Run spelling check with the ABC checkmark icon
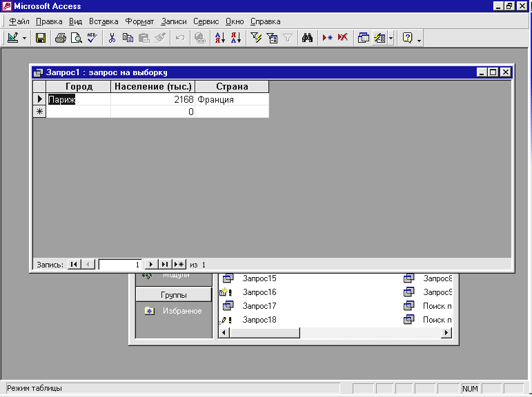Screen dimensions: 532x397 (92, 38)
